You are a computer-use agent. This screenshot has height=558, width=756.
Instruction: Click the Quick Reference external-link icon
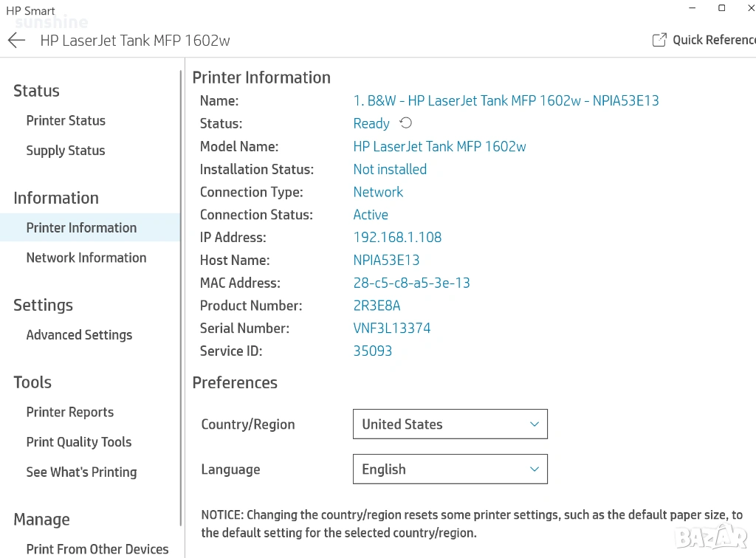point(659,41)
